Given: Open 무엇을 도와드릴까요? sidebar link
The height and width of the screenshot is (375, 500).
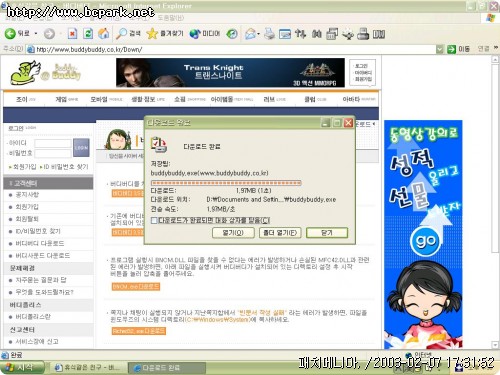Looking at the screenshot, I should [44, 292].
